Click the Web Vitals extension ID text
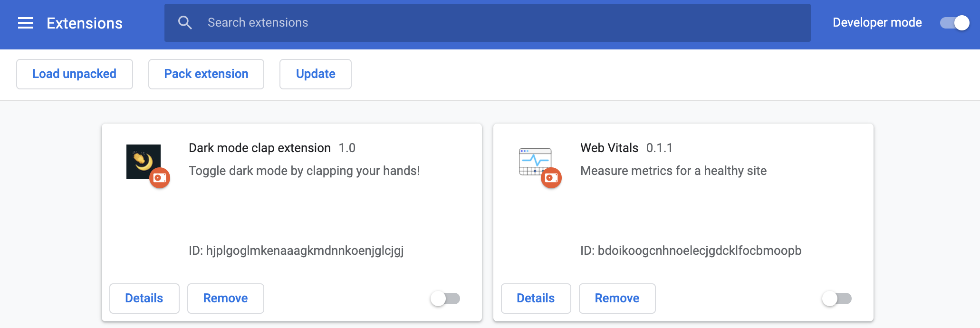 coord(691,251)
